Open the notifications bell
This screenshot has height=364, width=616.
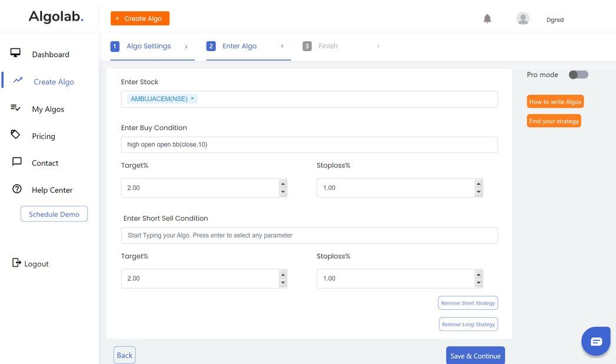[x=487, y=18]
